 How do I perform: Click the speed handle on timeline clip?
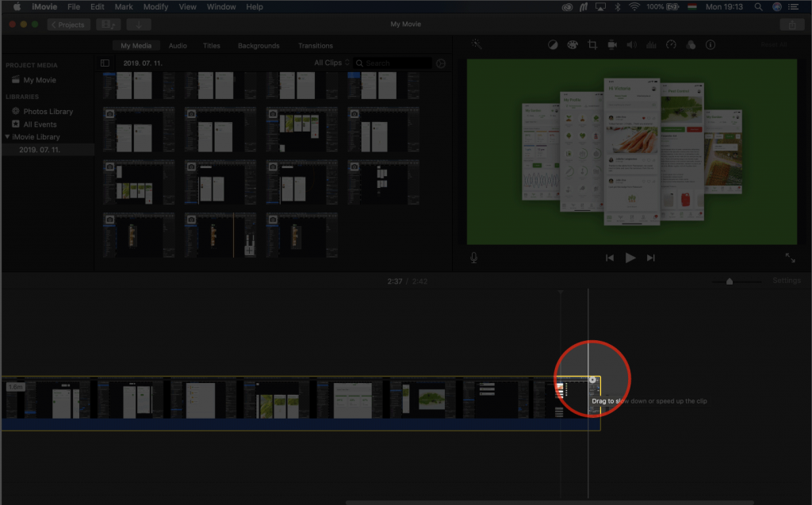click(592, 380)
